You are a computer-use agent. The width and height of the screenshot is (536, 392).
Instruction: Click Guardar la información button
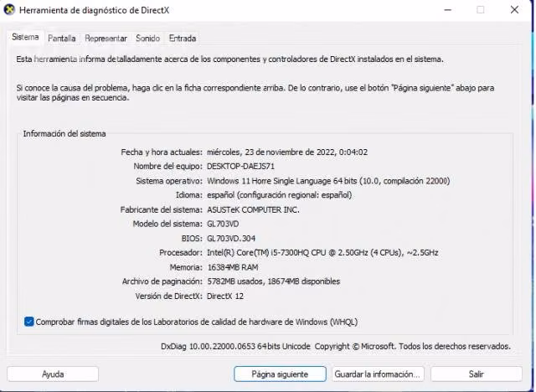[x=378, y=374]
